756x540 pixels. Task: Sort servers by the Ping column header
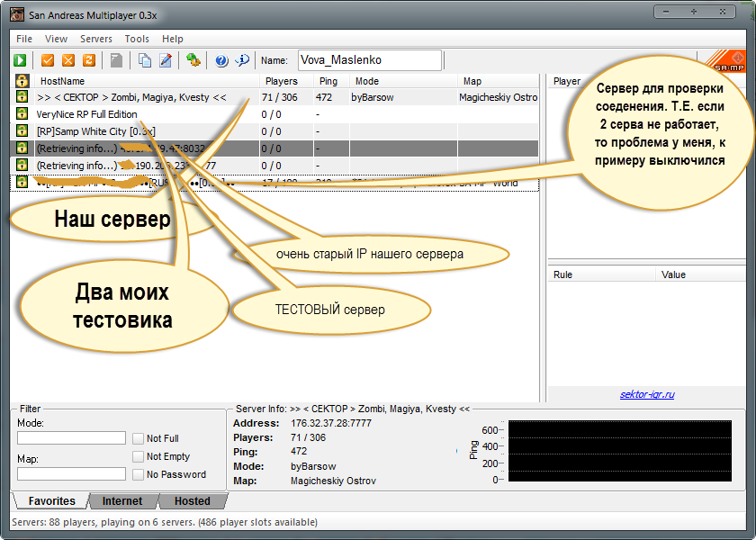(x=332, y=81)
